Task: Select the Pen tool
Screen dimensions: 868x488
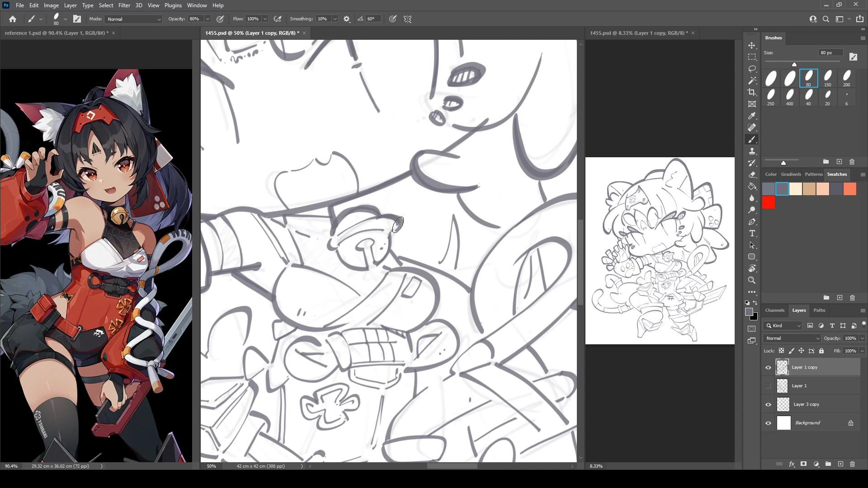Action: point(752,222)
